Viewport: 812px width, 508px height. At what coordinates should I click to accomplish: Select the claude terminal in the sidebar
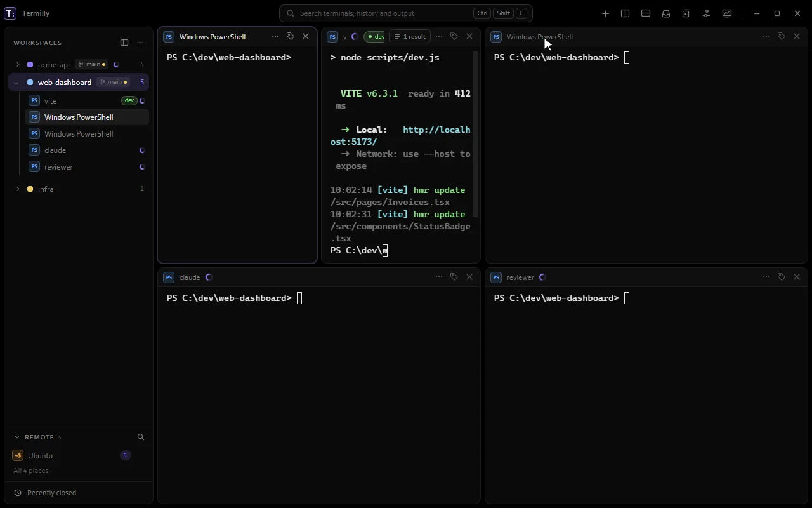coord(87,150)
